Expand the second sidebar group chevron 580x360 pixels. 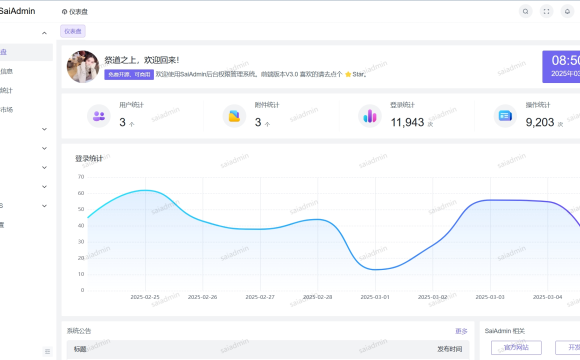(44, 129)
